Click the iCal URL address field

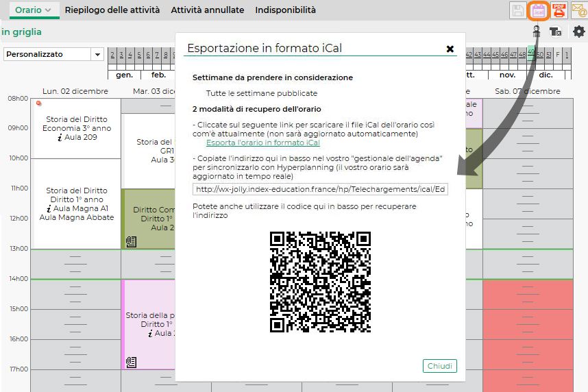click(320, 189)
